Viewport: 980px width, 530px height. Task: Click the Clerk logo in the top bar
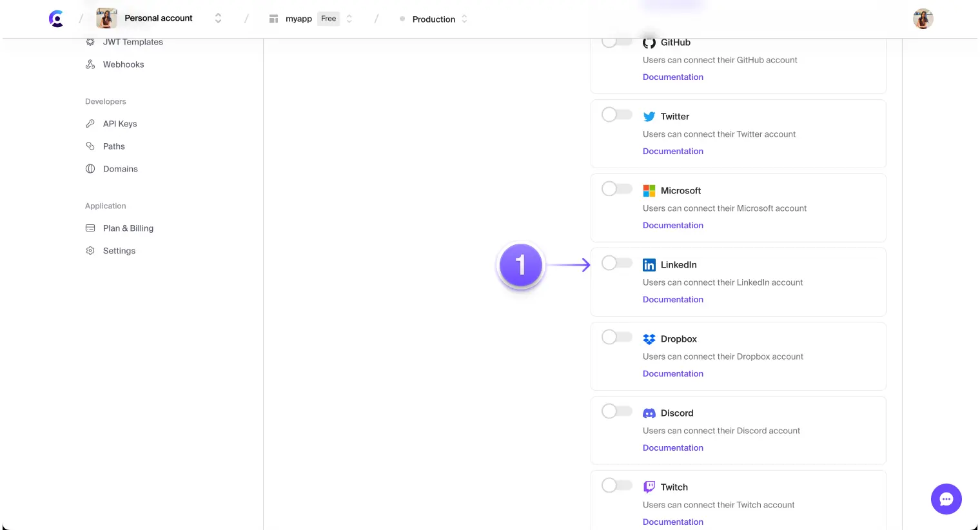click(x=55, y=18)
